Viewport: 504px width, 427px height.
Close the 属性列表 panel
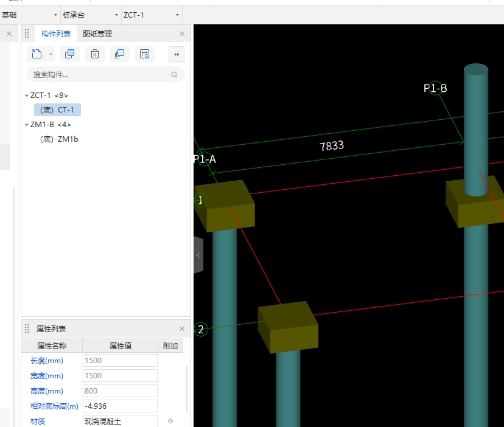tap(182, 328)
